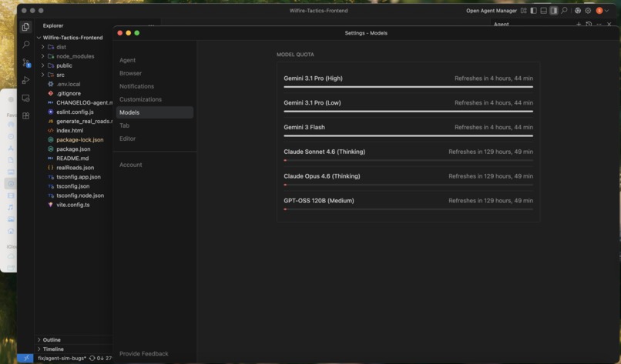Open the Remote Explorer activity bar icon
The image size is (621, 364).
(x=25, y=99)
